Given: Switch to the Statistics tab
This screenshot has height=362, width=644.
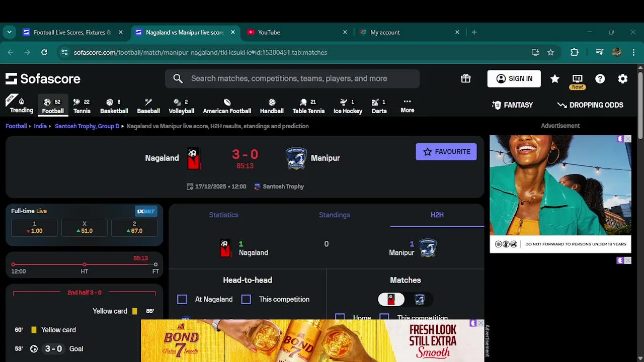Looking at the screenshot, I should click(224, 215).
